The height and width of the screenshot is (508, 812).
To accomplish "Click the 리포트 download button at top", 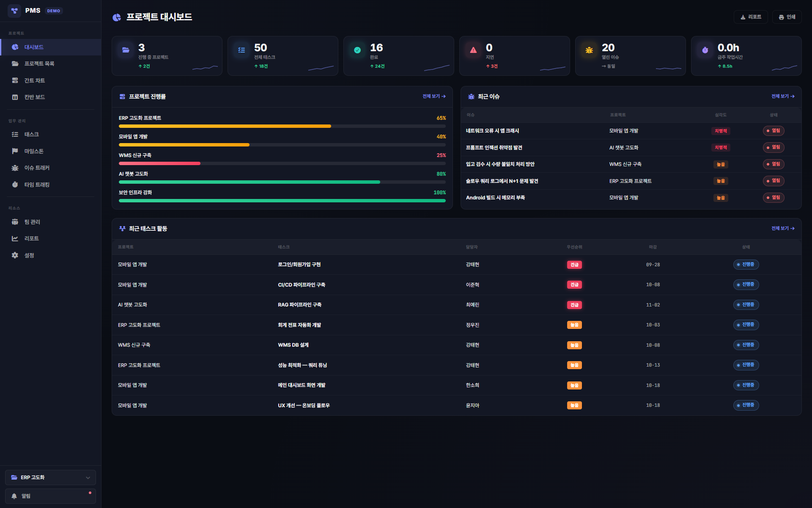I will 751,17.
